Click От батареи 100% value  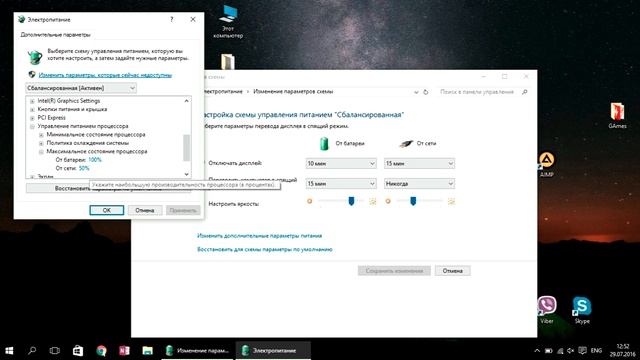tap(95, 160)
